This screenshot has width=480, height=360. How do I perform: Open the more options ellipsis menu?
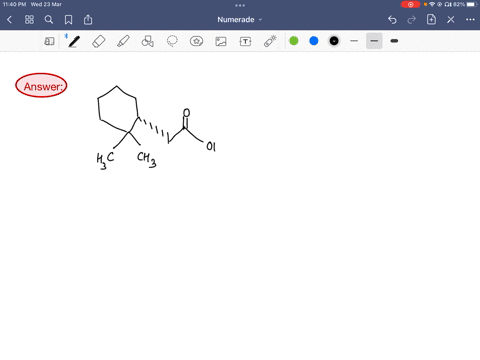click(x=470, y=20)
